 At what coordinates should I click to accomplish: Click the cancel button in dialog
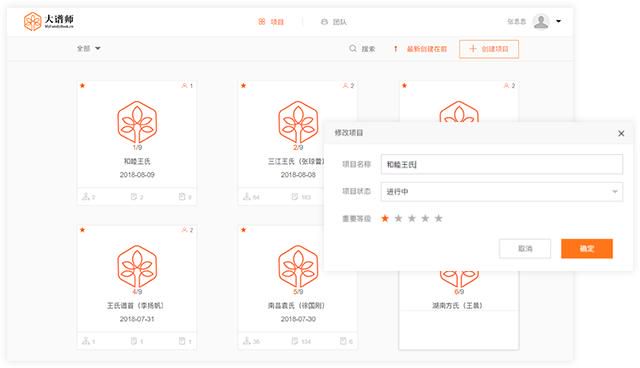525,248
